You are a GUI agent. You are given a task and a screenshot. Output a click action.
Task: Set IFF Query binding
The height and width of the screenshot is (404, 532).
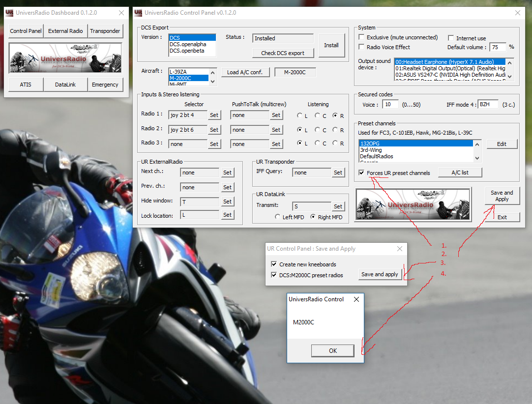click(x=338, y=173)
